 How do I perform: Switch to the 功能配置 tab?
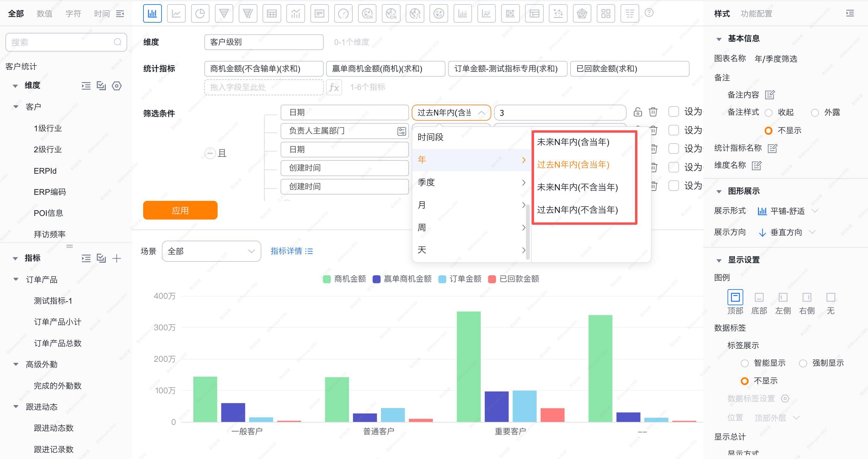[756, 14]
